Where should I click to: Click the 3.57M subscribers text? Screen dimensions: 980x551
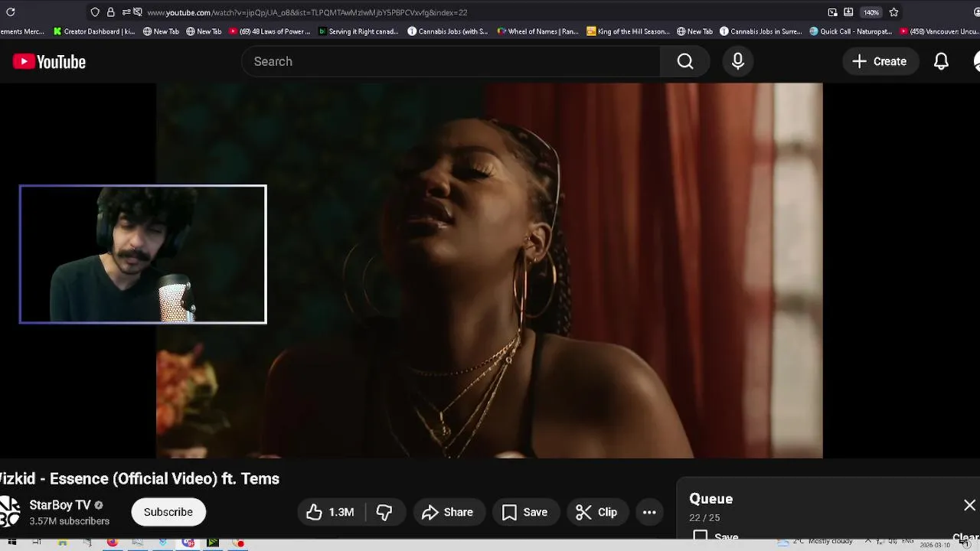pyautogui.click(x=69, y=521)
